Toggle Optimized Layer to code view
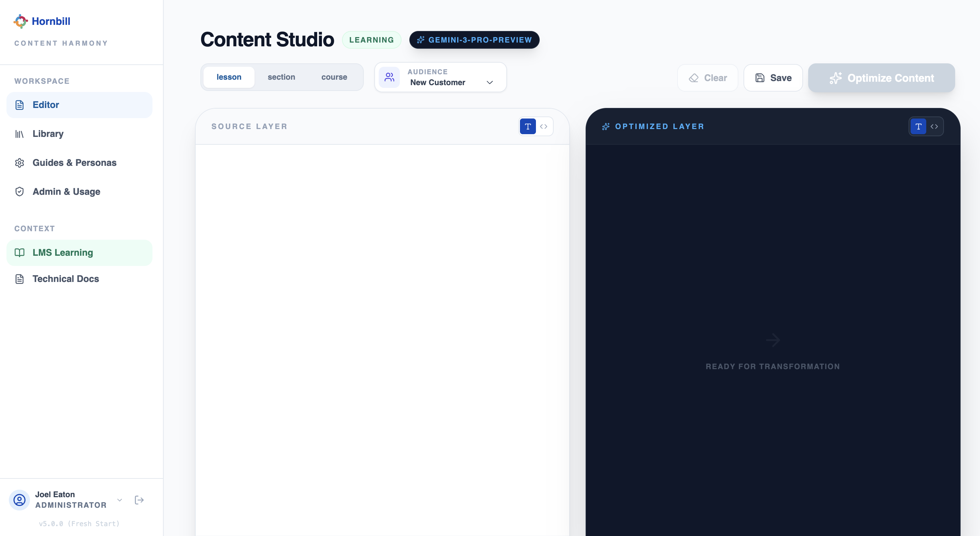 coord(935,126)
